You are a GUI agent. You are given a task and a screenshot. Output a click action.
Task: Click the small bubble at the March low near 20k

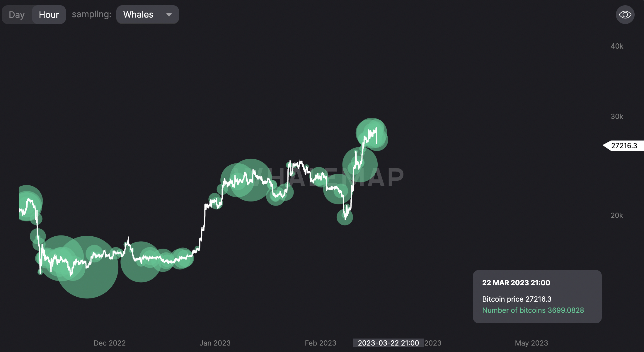point(345,217)
